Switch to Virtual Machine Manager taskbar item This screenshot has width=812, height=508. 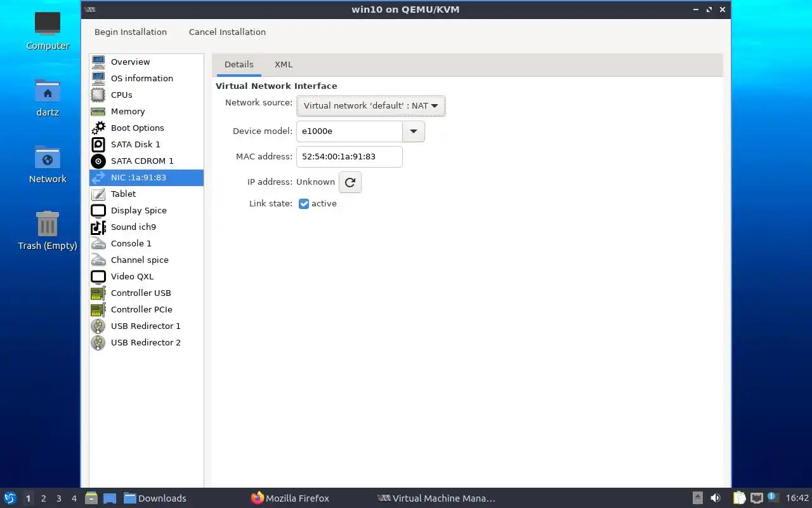(436, 498)
